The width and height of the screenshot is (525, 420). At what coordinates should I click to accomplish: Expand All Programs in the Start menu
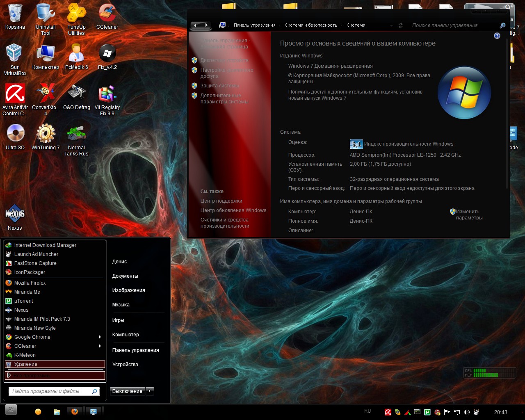55,375
